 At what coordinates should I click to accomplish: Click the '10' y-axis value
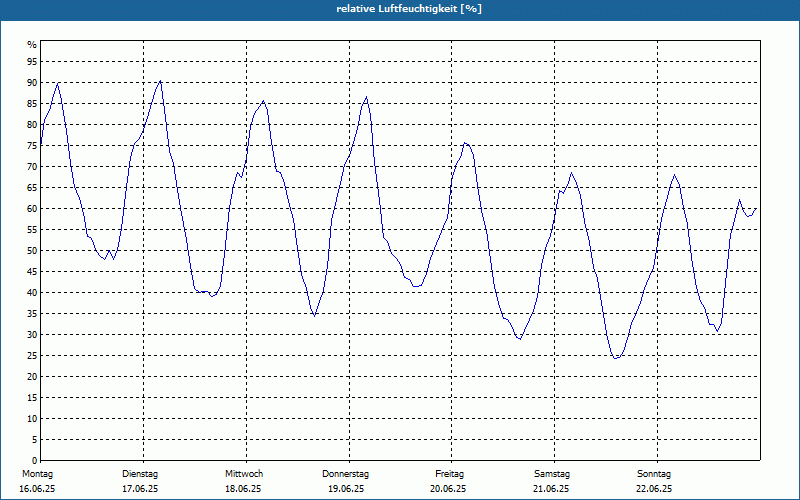(32, 419)
